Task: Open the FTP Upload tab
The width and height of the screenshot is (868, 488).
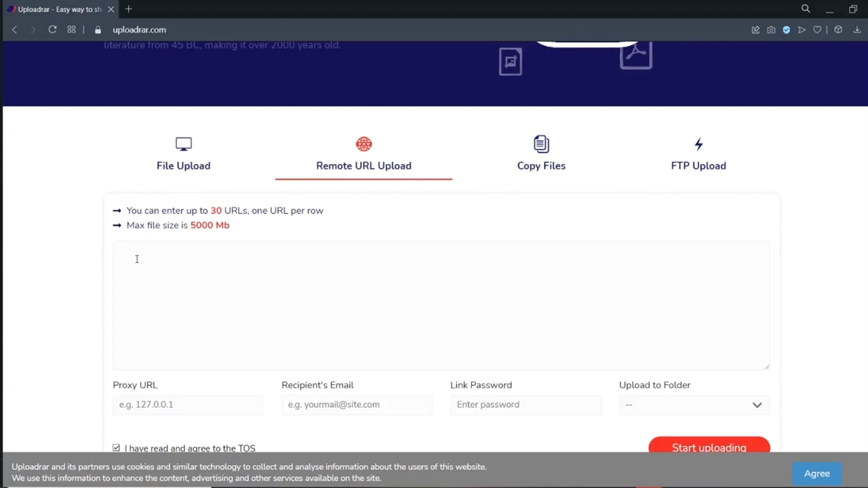Action: point(698,155)
